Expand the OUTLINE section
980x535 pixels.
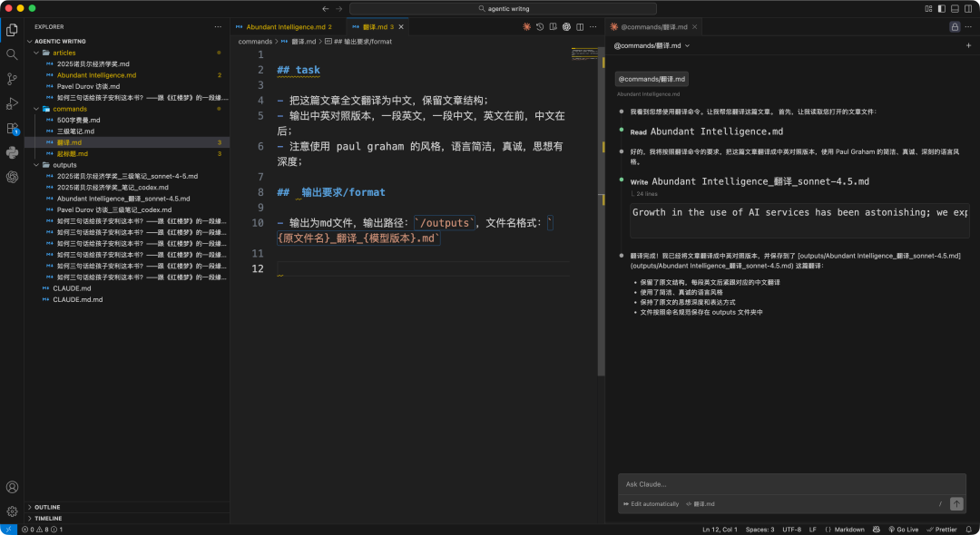[x=127, y=508]
